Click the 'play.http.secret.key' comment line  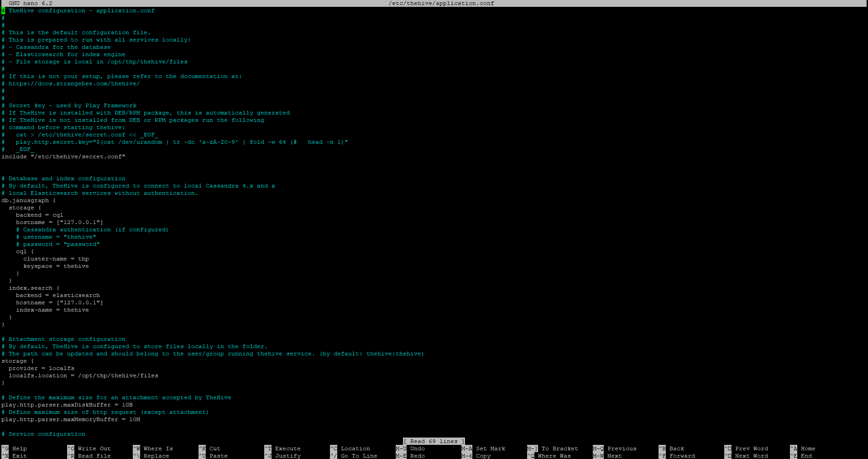pyautogui.click(x=175, y=142)
